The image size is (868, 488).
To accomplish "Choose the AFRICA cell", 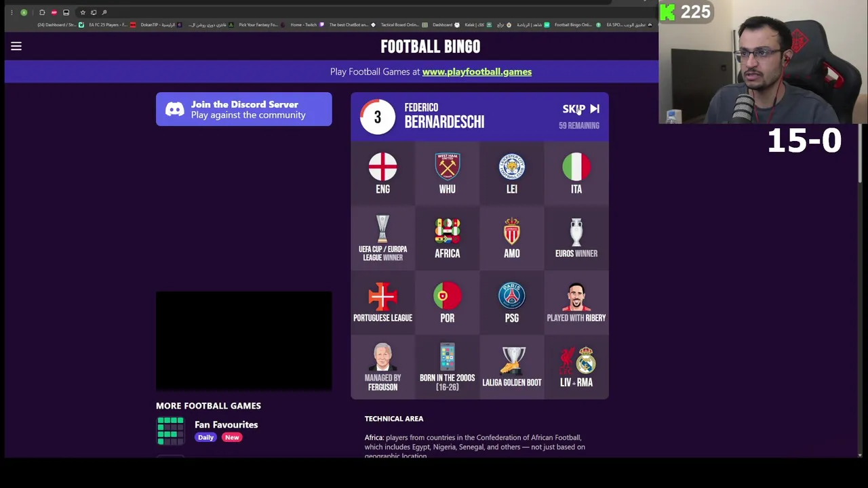I will [447, 238].
